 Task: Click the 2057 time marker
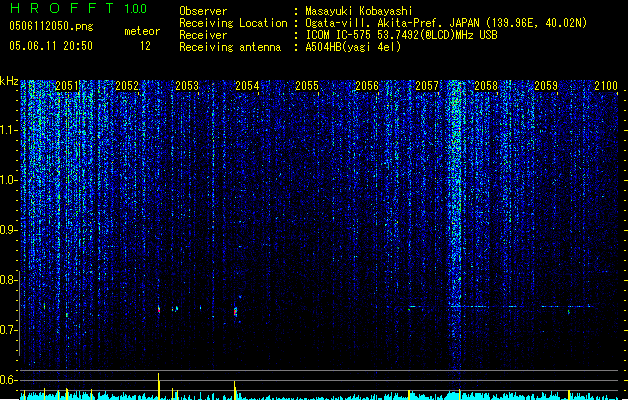427,86
